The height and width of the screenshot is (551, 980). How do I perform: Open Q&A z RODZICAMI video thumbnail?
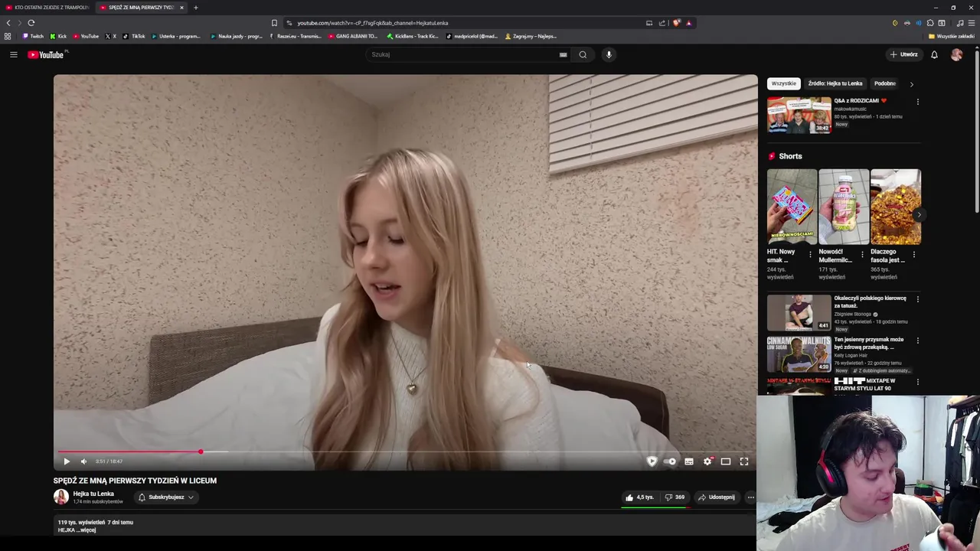pos(799,116)
